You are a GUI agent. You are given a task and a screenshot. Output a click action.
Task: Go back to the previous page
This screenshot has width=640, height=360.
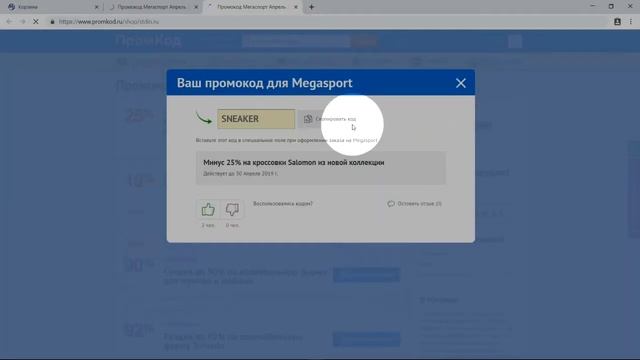(x=9, y=22)
